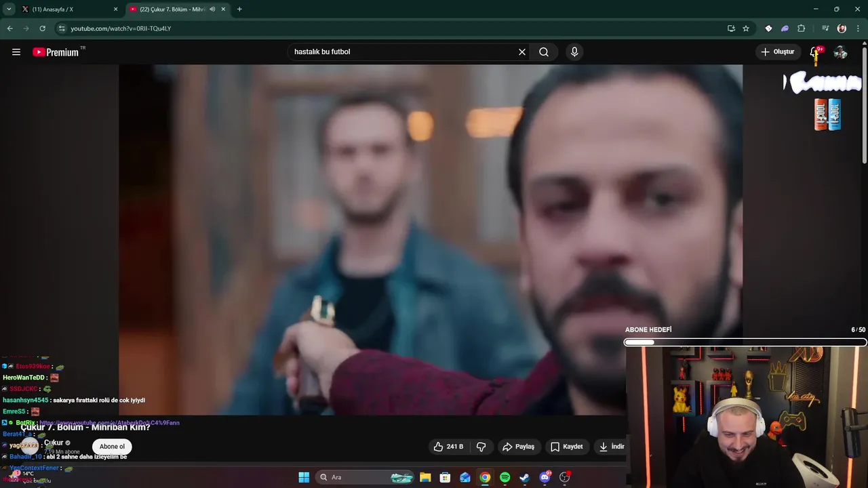868x488 pixels.
Task: Open the Çukur channel name link
Action: 54,443
